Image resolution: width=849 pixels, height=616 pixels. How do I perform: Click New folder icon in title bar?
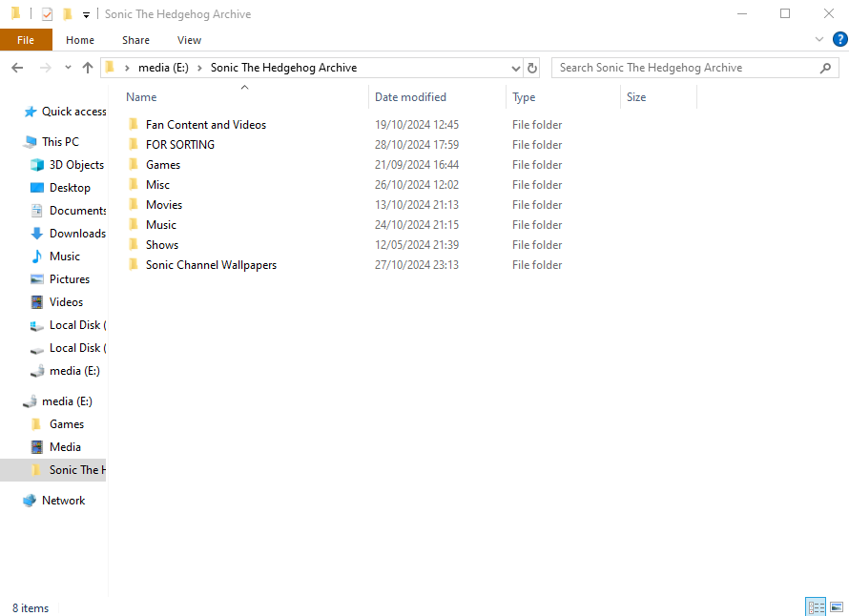pos(68,14)
